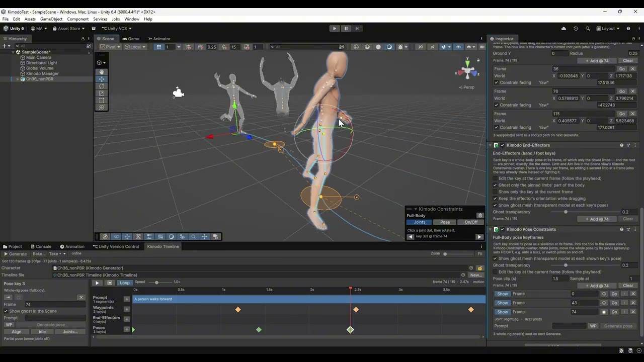Delete Pose key 3 with the X button
This screenshot has height=362, width=644.
pos(81,297)
